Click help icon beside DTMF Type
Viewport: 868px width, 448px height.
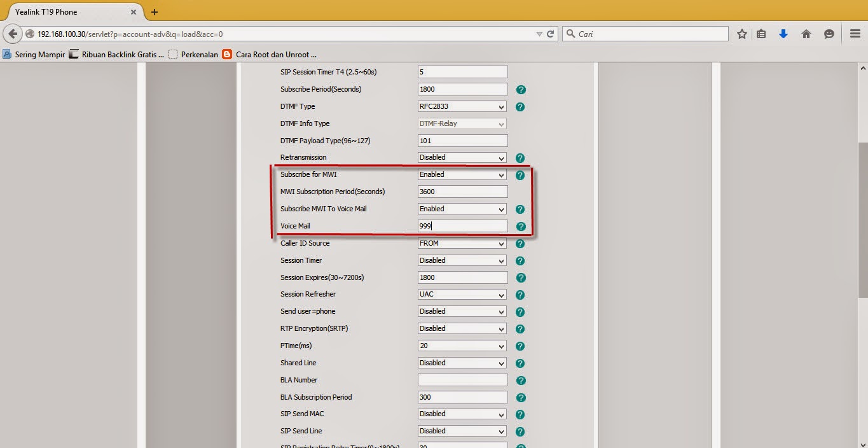click(x=520, y=107)
